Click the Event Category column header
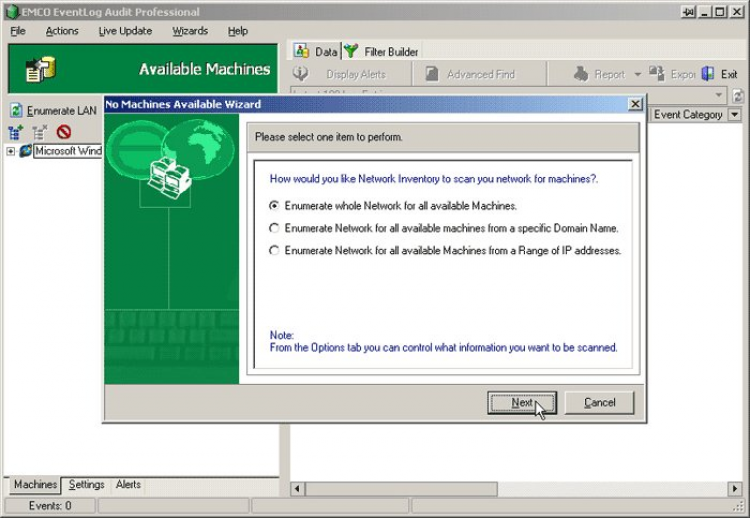Viewport: 750px width, 518px height. click(688, 114)
